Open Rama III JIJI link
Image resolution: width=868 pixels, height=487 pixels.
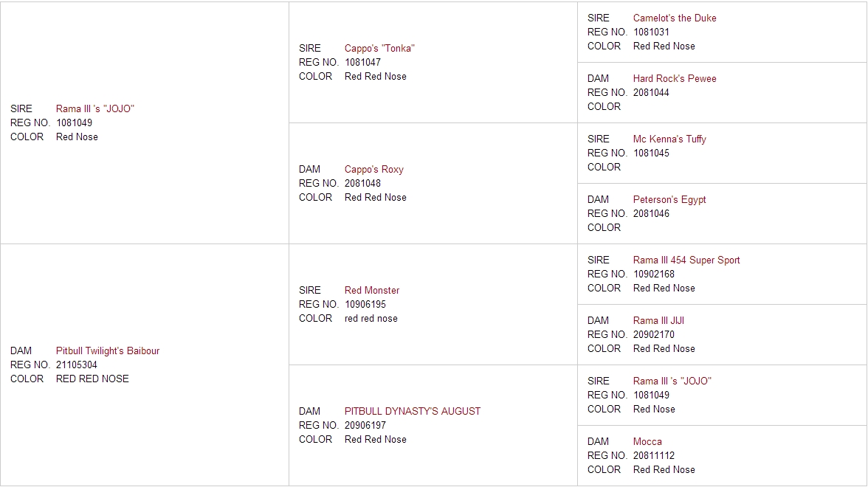point(658,320)
